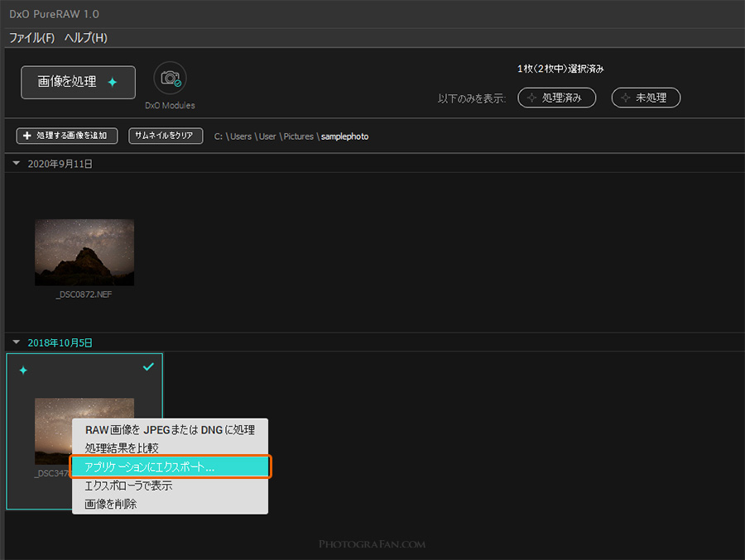Viewport: 745px width, 560px height.
Task: Open the ファイル(F) menu
Action: pos(31,38)
